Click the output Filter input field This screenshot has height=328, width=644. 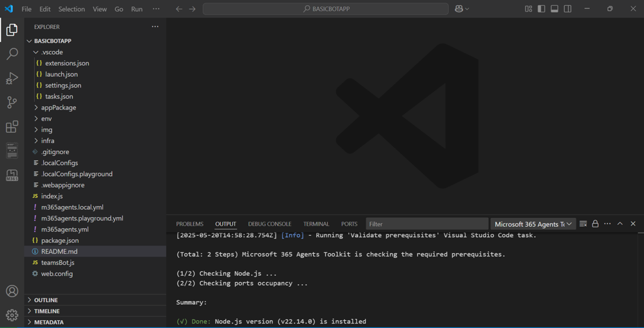point(427,224)
